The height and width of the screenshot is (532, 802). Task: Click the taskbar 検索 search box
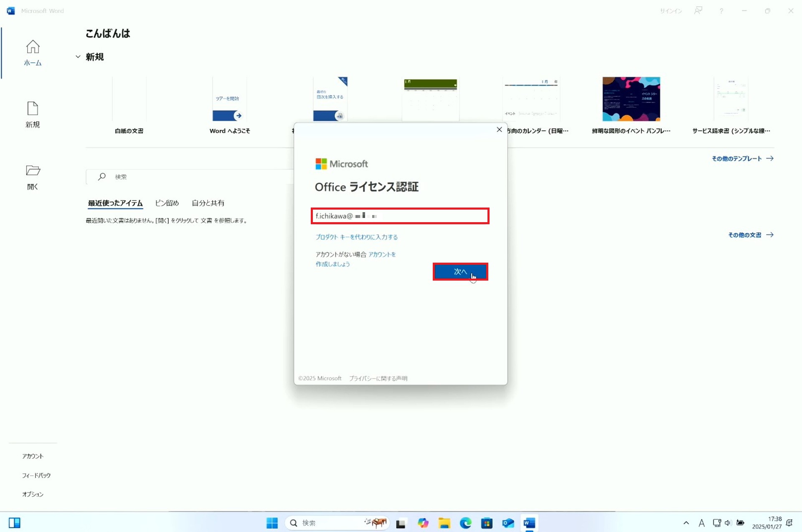[x=338, y=523]
